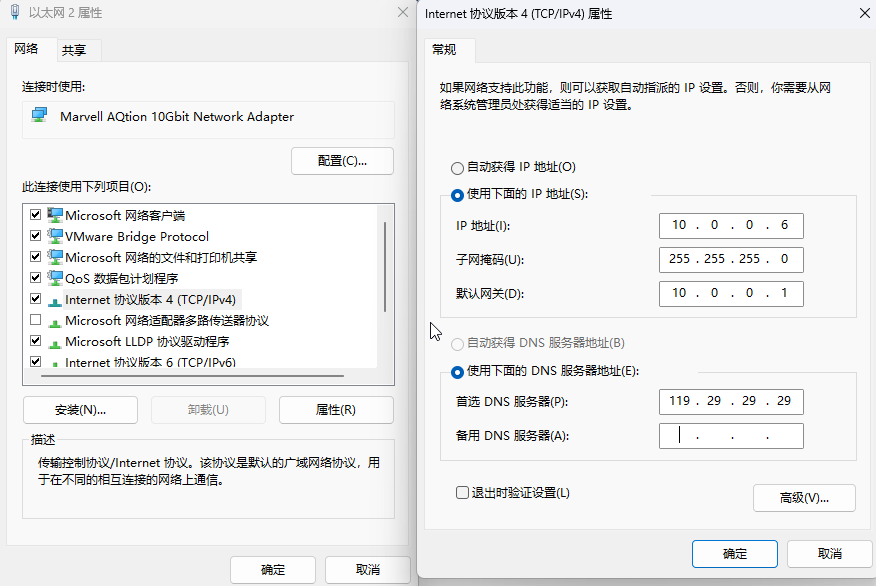Toggle 文件和打印机共享 checkbox

36,256
